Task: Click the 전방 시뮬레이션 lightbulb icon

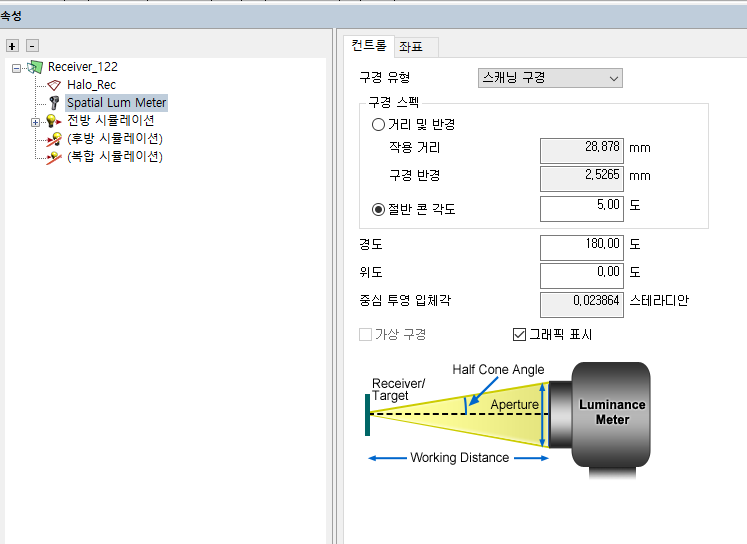Action: point(53,121)
